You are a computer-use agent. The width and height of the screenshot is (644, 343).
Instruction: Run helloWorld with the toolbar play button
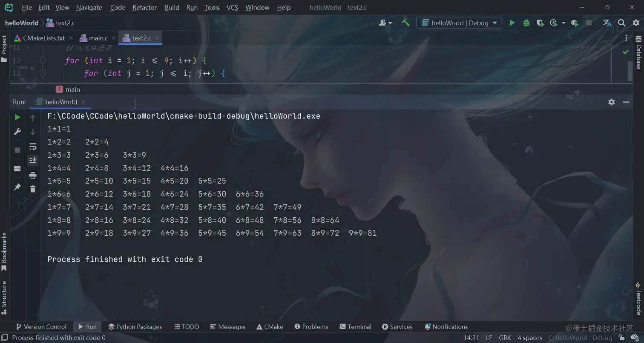click(512, 23)
